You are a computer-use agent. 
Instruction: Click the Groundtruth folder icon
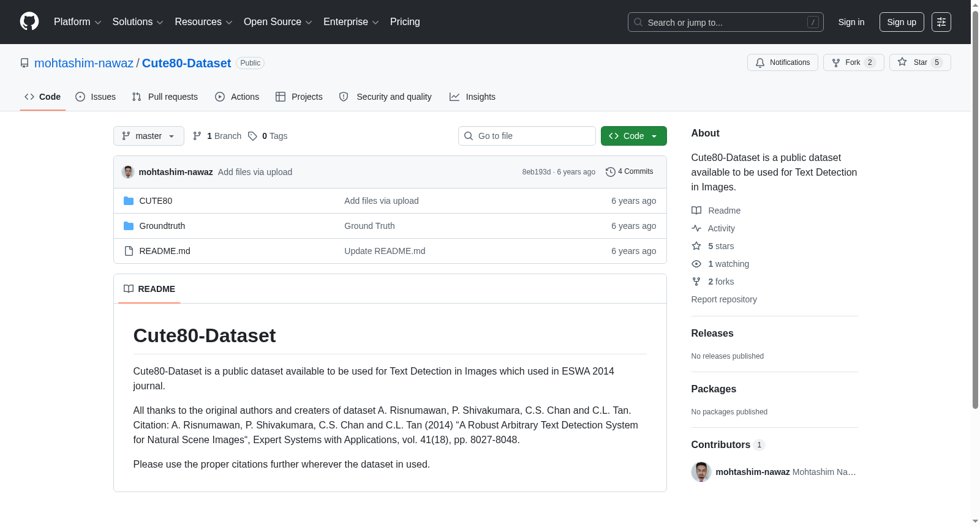point(129,226)
